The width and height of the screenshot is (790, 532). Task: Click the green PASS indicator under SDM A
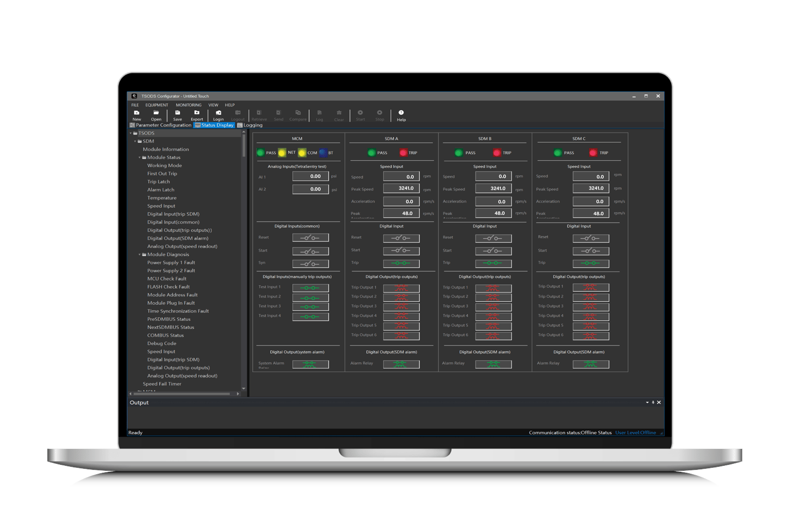[372, 153]
